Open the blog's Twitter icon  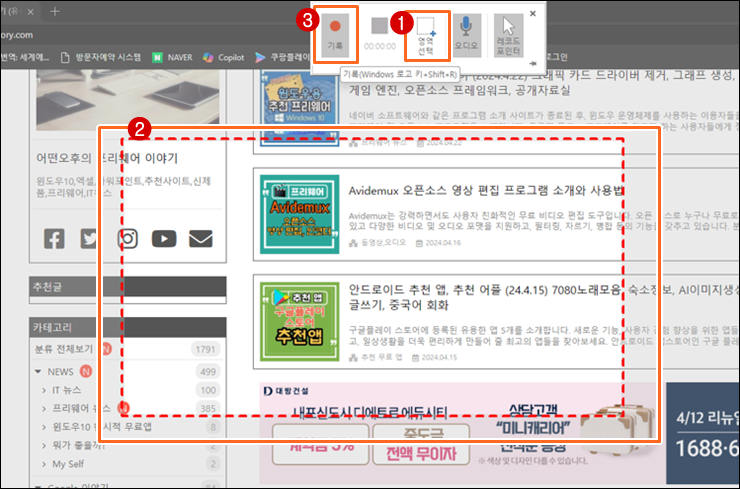tap(89, 239)
